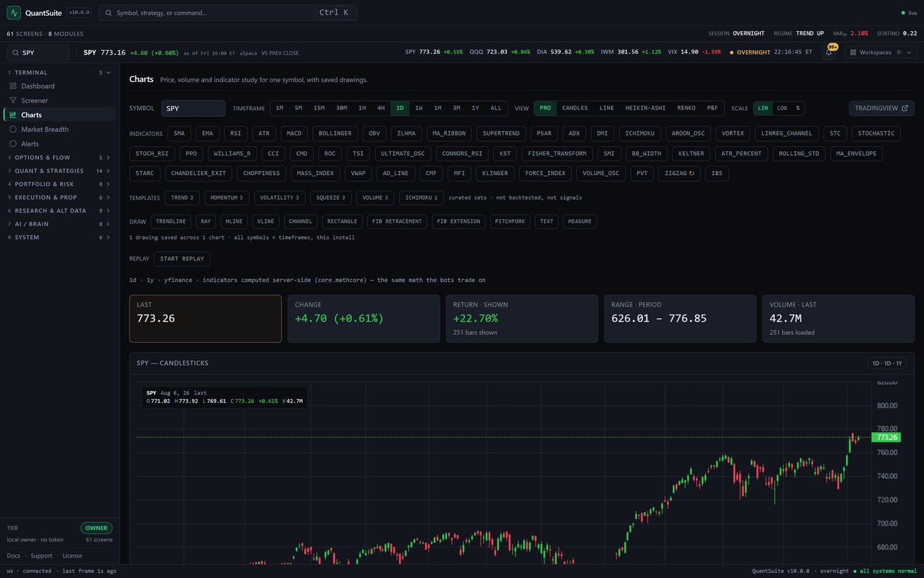Open the notifications bell with 99+ badge
The height and width of the screenshot is (578, 924).
[x=829, y=52]
